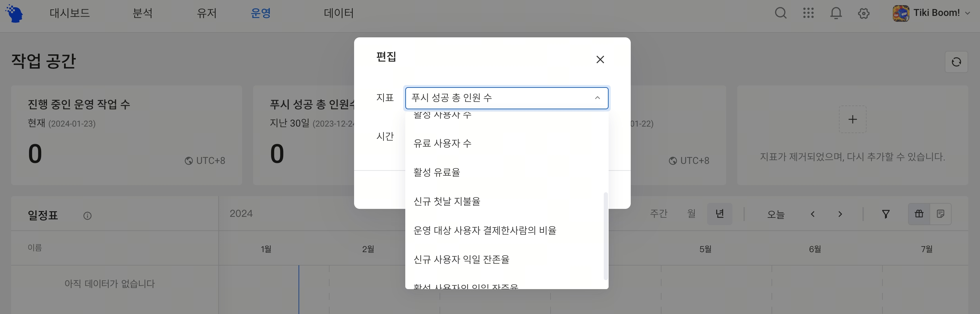
Task: Click the globe icon beside first UTC+8
Action: (189, 161)
